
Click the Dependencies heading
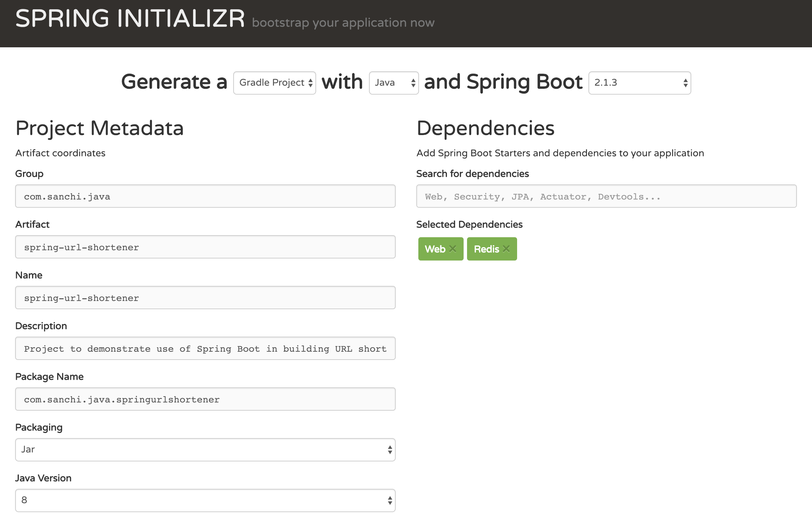click(485, 128)
